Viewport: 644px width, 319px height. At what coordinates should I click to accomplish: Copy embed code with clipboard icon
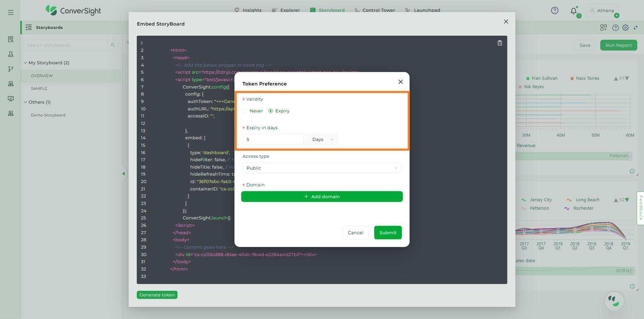click(x=500, y=43)
